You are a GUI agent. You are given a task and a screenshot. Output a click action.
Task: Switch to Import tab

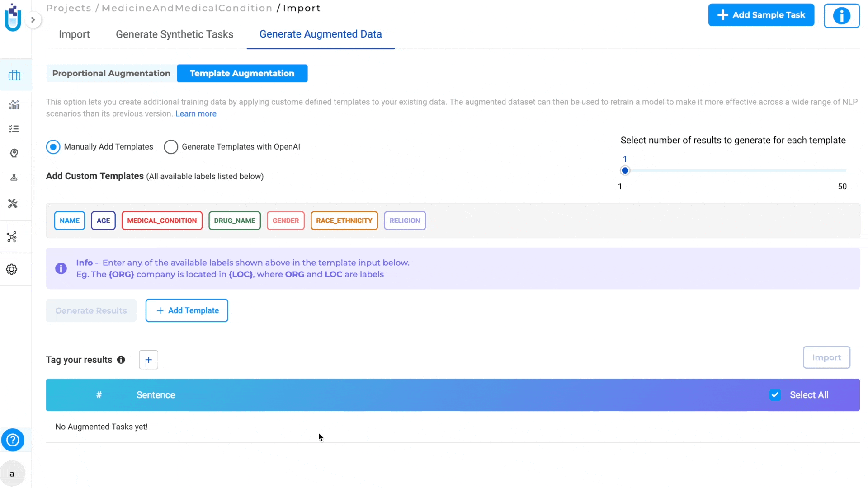pos(74,34)
